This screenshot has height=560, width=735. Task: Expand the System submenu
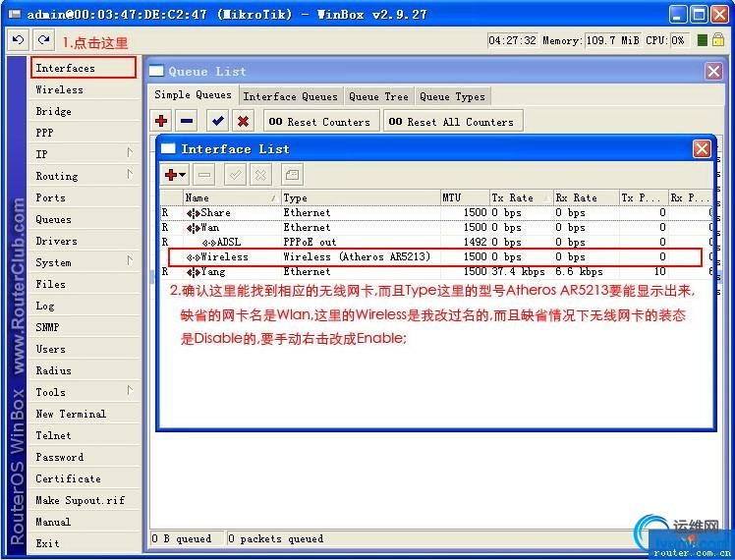point(85,262)
